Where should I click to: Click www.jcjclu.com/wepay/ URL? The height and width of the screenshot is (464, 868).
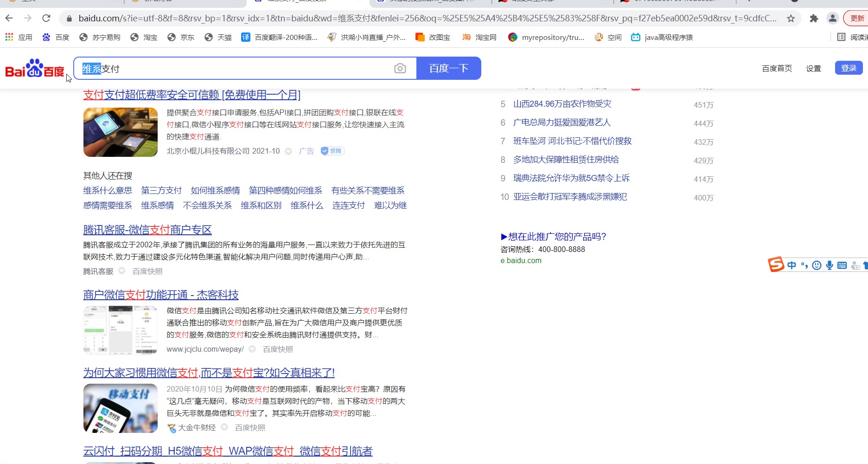[x=205, y=349]
